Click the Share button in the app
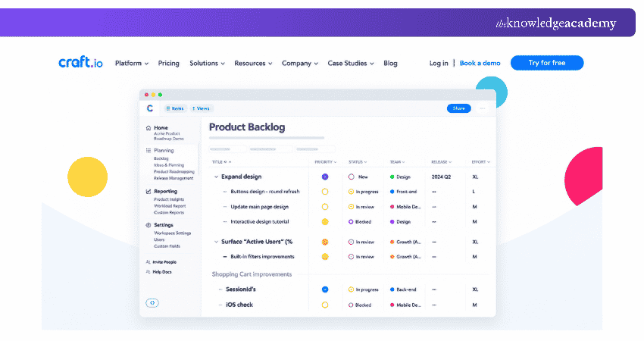The height and width of the screenshot is (341, 644). 459,108
